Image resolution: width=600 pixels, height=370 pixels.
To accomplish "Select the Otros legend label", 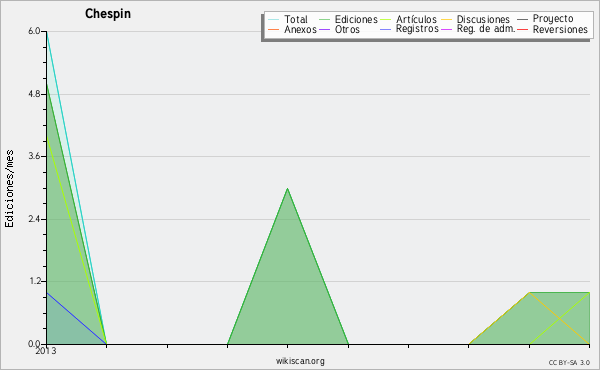I will coord(347,29).
